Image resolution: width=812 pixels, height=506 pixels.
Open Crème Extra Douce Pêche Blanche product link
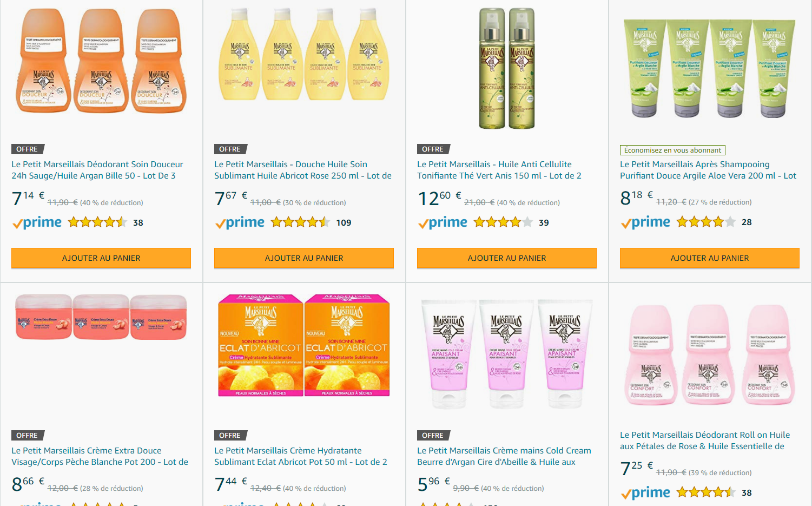100,456
